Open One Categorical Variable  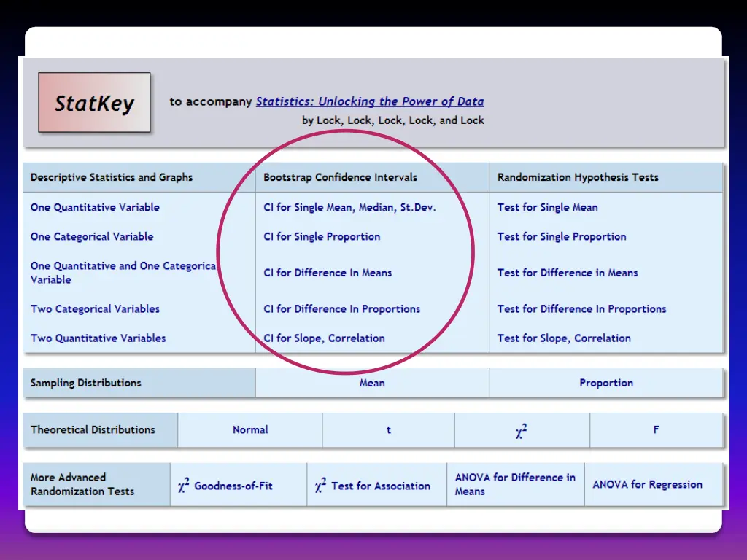92,237
